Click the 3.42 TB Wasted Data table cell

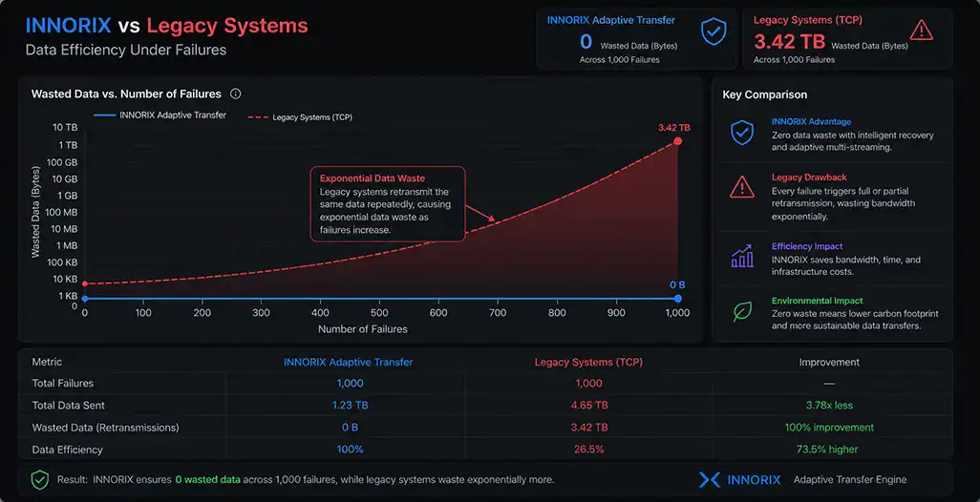pos(588,427)
